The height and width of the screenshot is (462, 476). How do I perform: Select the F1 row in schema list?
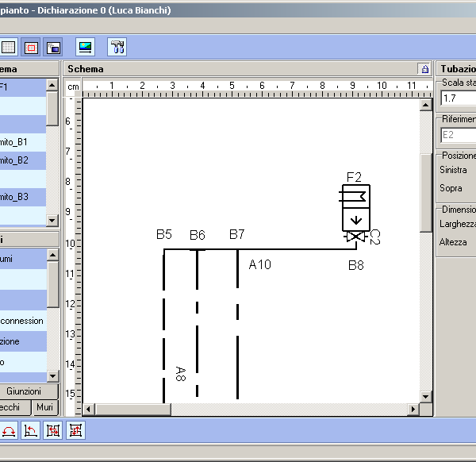23,87
